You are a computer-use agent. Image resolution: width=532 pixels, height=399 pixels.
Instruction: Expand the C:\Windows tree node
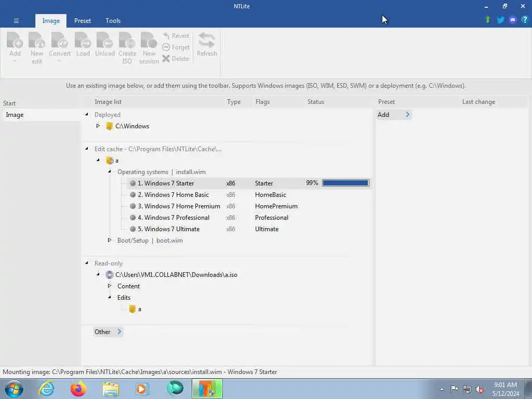click(98, 126)
